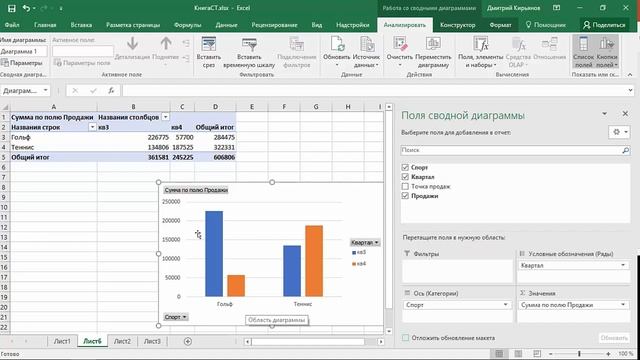The width and height of the screenshot is (640, 360).
Task: Select cell with value 226775
Action: coord(133,137)
